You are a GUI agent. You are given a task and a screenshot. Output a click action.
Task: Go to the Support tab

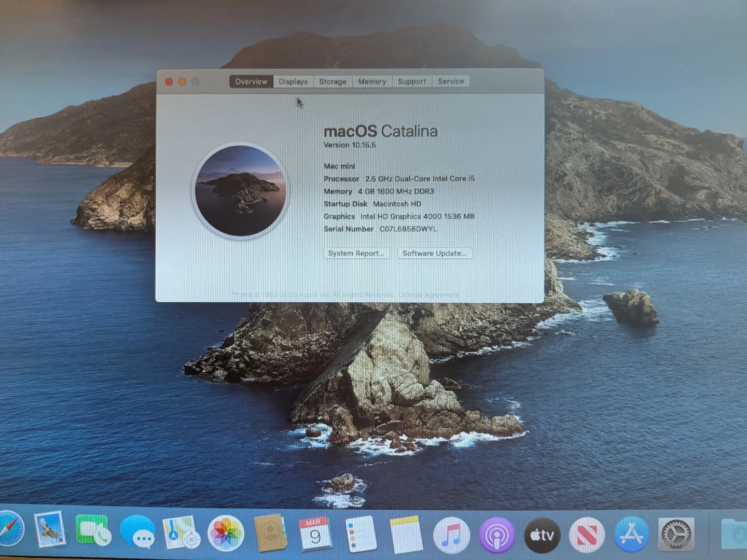pyautogui.click(x=412, y=81)
